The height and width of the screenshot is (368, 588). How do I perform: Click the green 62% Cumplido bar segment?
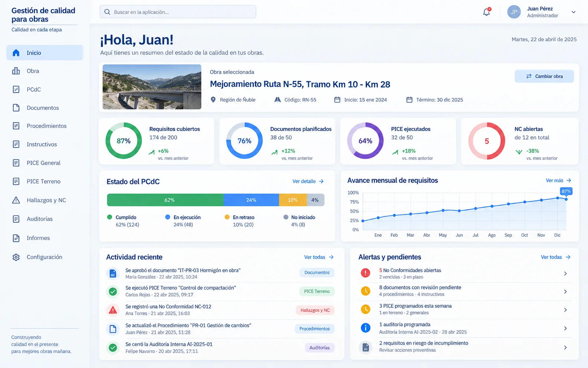(165, 200)
